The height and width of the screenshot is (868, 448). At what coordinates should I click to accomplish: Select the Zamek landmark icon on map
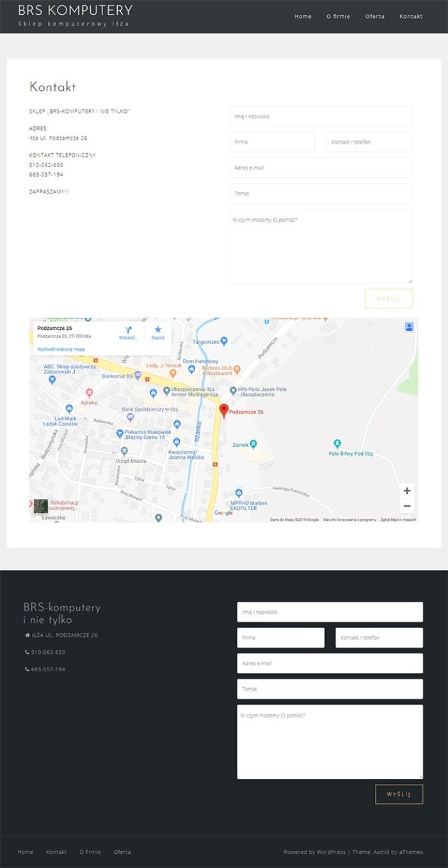pos(253,443)
